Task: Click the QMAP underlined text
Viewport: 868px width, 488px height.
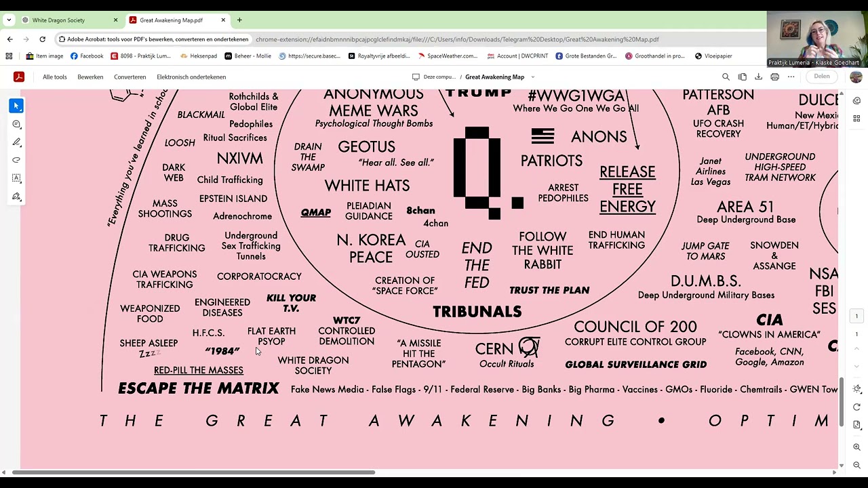Action: click(315, 213)
